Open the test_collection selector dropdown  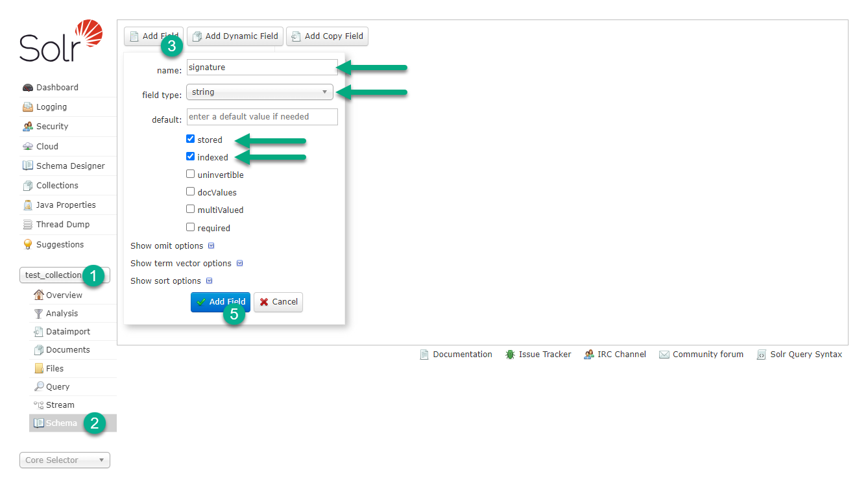65,275
